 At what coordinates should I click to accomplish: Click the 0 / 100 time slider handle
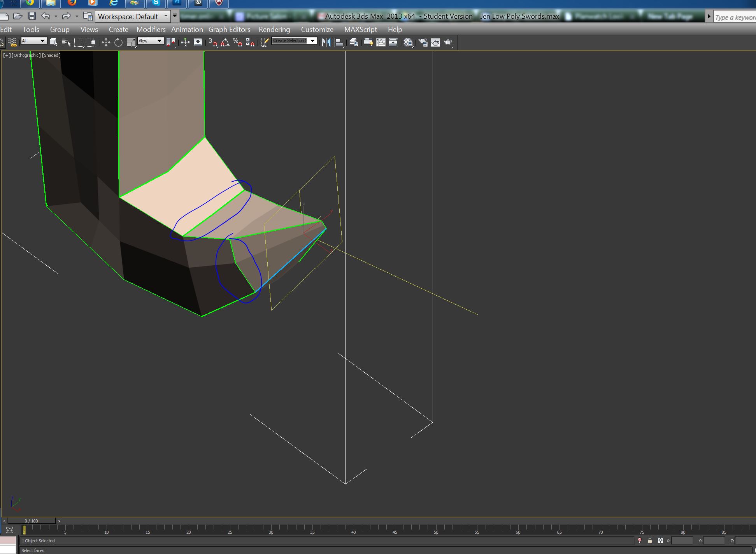point(32,521)
